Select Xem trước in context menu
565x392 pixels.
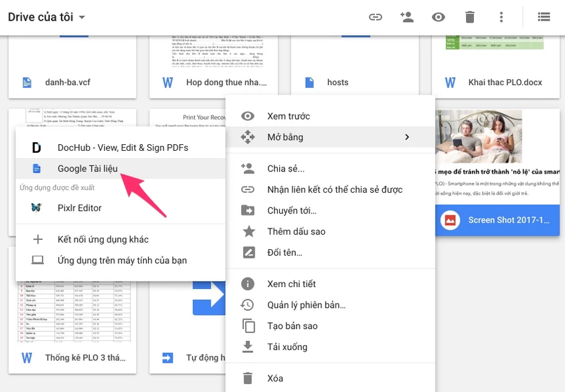(330, 116)
